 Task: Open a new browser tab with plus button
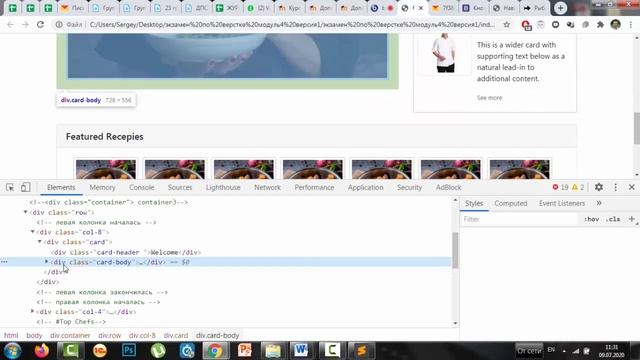coord(560,8)
